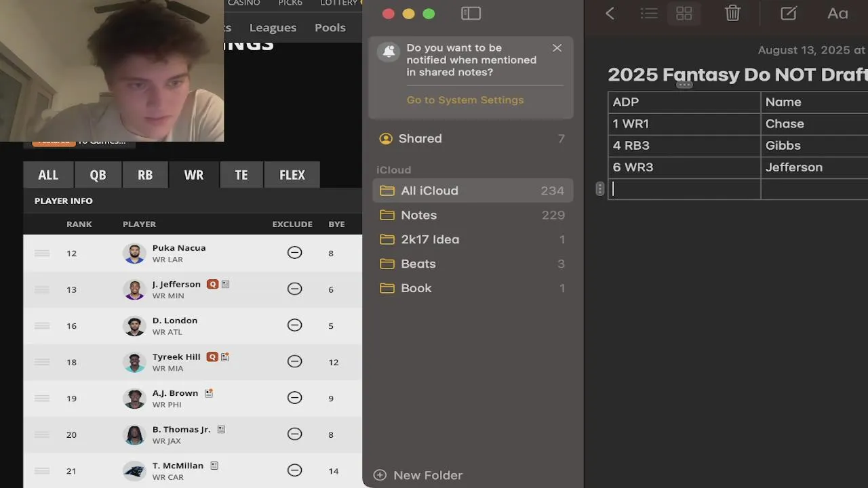This screenshot has width=868, height=488.
Task: Delete the note with trash icon
Action: [732, 14]
